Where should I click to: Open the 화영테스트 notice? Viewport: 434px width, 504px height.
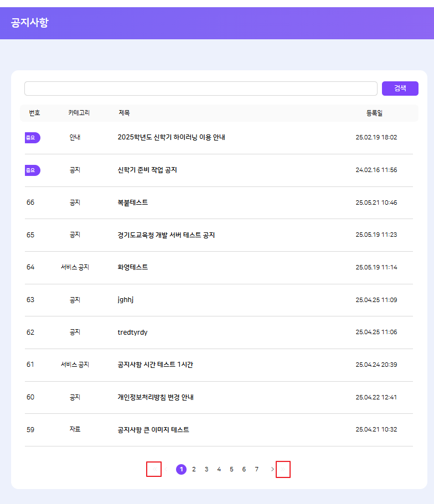pos(133,267)
